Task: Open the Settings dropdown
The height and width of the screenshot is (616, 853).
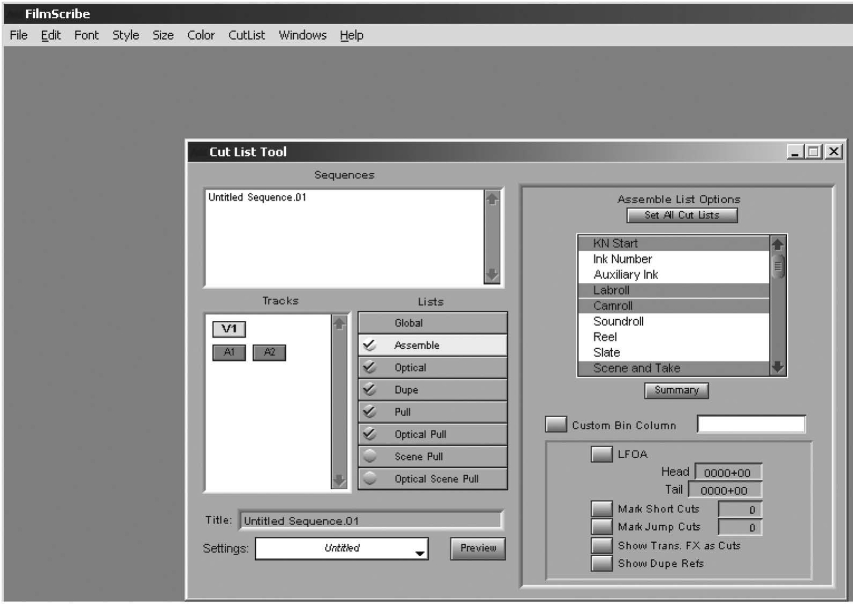Action: coord(342,549)
